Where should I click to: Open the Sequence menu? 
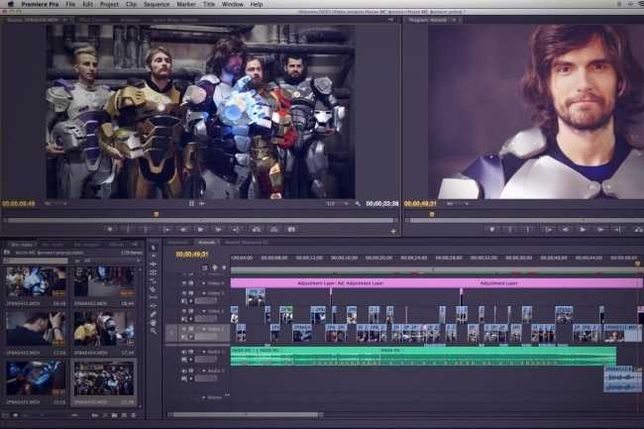click(x=156, y=4)
